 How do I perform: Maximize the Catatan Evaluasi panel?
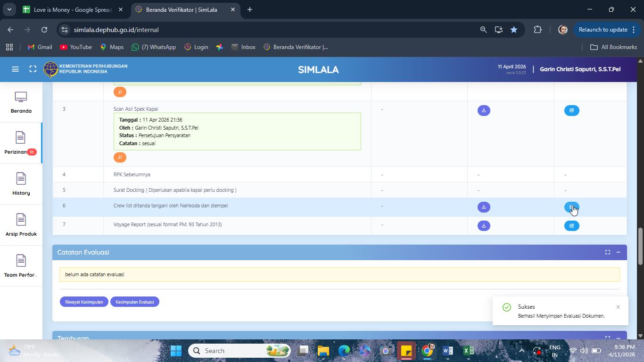coord(607,252)
